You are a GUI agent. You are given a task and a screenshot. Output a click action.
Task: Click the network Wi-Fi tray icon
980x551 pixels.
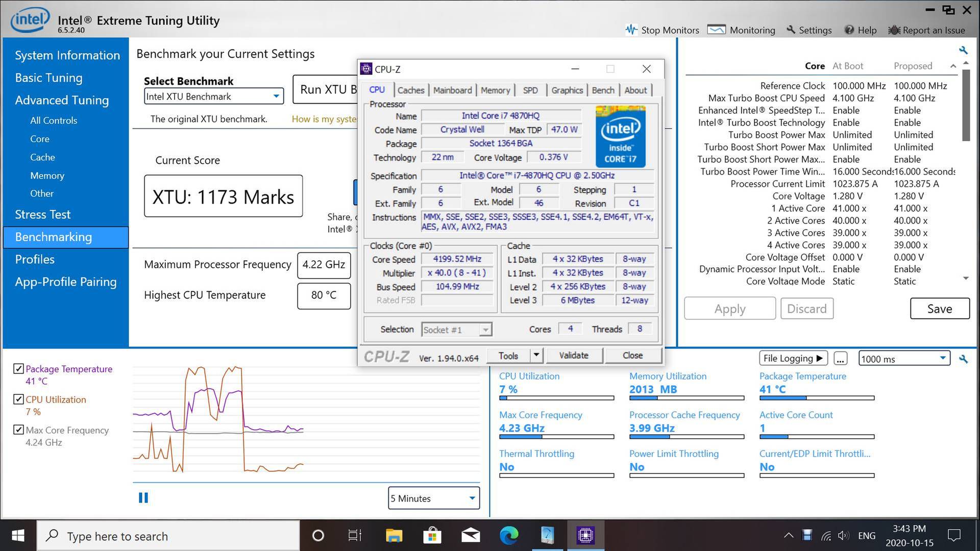tap(826, 536)
